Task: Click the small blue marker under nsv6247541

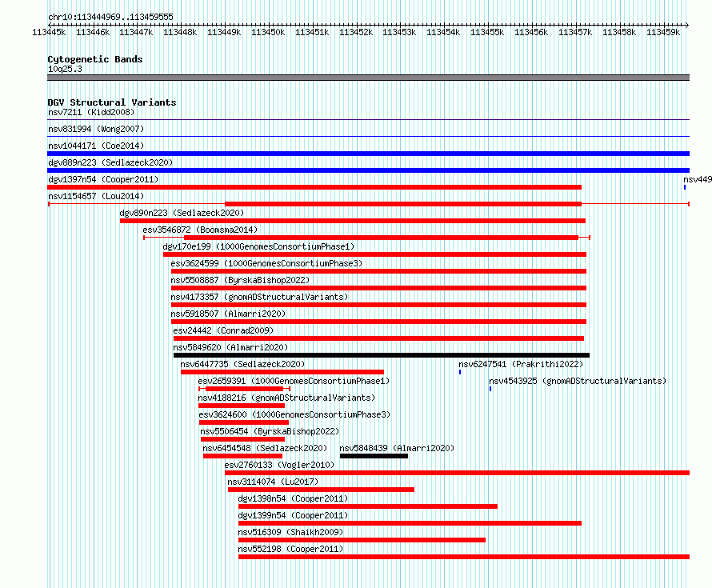Action: pos(460,372)
